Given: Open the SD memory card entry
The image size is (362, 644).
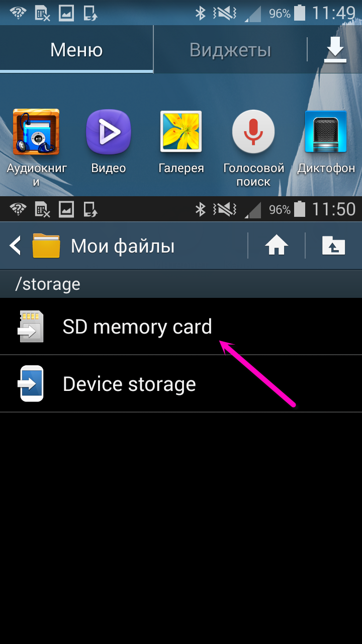Looking at the screenshot, I should click(x=181, y=327).
